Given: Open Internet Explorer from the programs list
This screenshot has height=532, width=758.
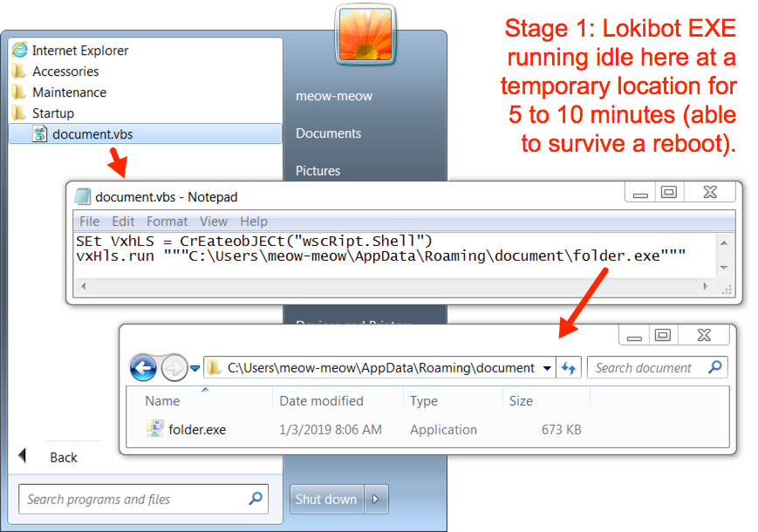Looking at the screenshot, I should tap(70, 51).
